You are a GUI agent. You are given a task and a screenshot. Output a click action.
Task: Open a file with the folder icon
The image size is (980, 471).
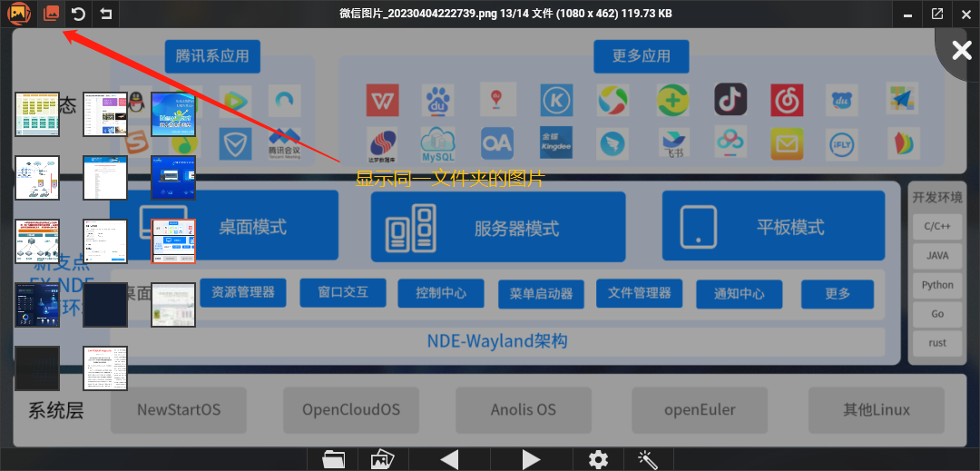pos(334,460)
